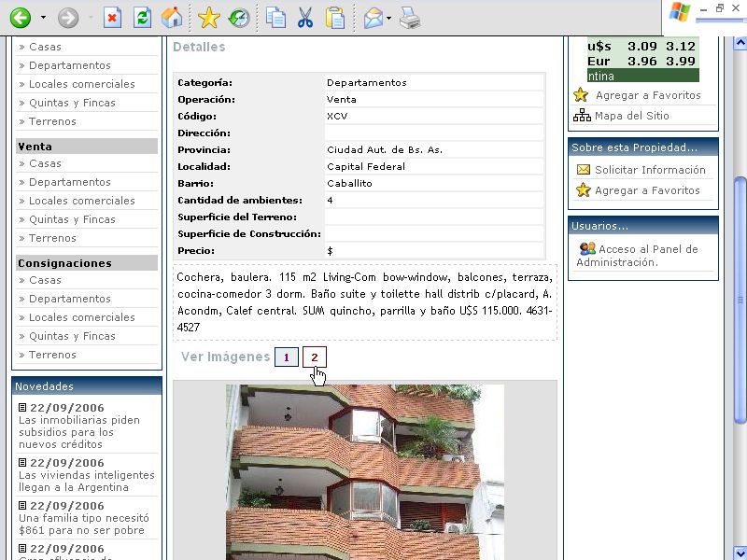This screenshot has height=560, width=747.
Task: Click the Venta section heading in sidebar
Action: tap(87, 147)
